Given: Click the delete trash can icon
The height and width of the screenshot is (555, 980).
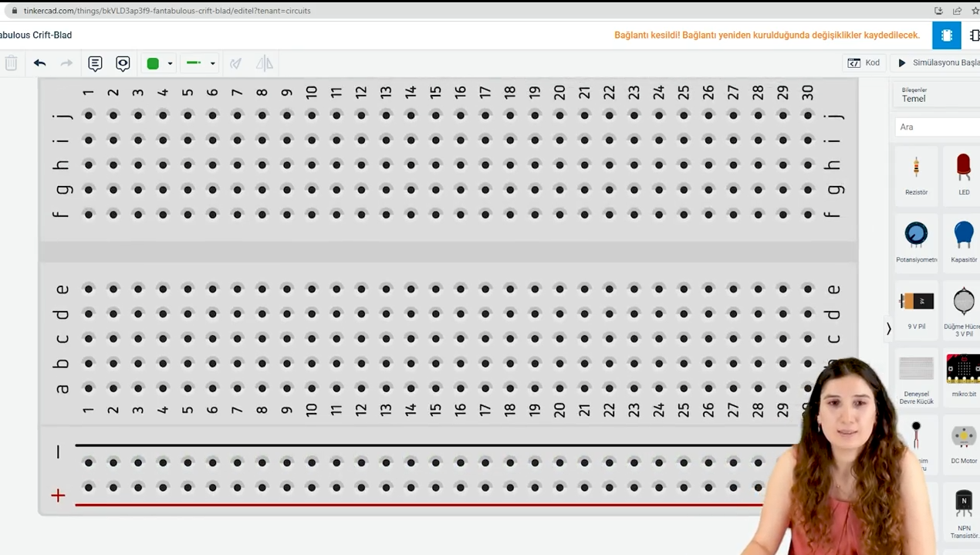Looking at the screenshot, I should pyautogui.click(x=11, y=63).
